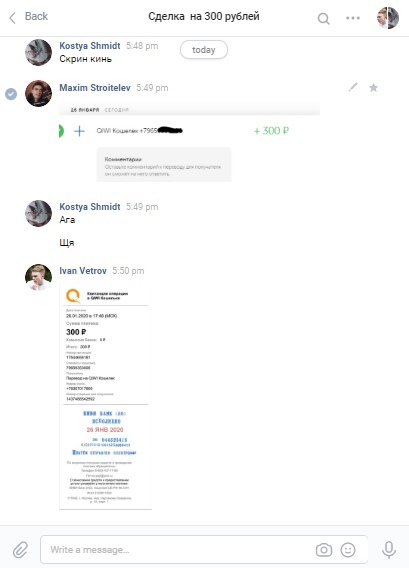Open the chat avatar in the header
The width and height of the screenshot is (409, 568).
click(x=388, y=18)
